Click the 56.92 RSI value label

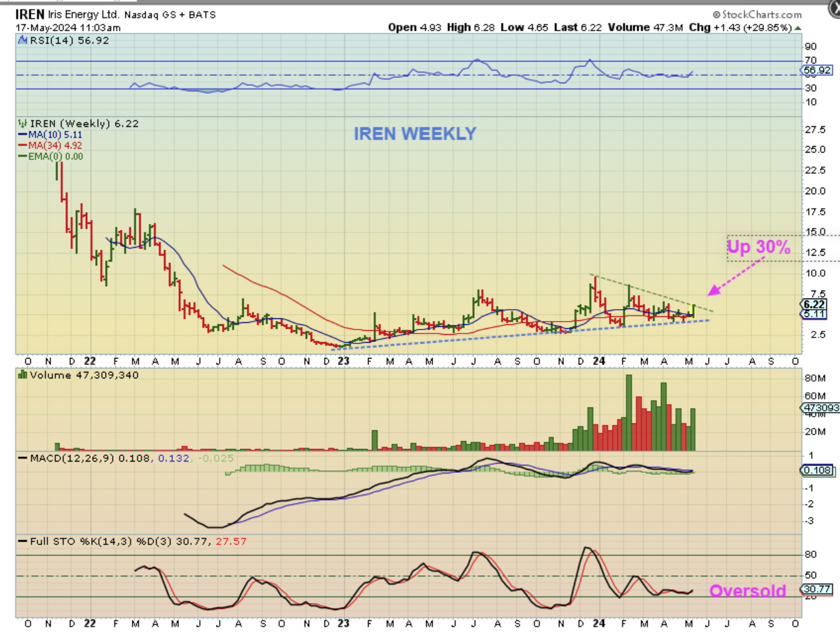(818, 70)
